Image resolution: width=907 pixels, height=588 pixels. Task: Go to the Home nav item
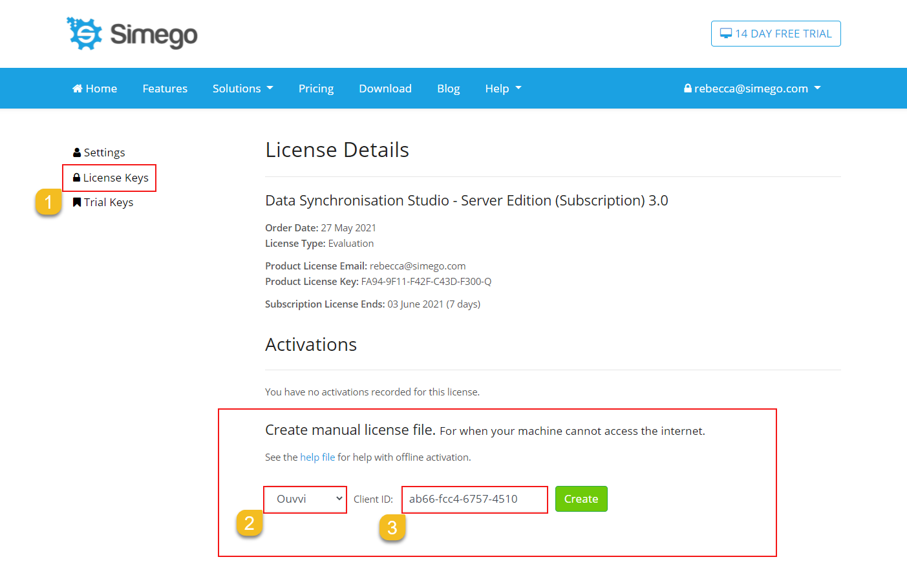click(x=95, y=89)
